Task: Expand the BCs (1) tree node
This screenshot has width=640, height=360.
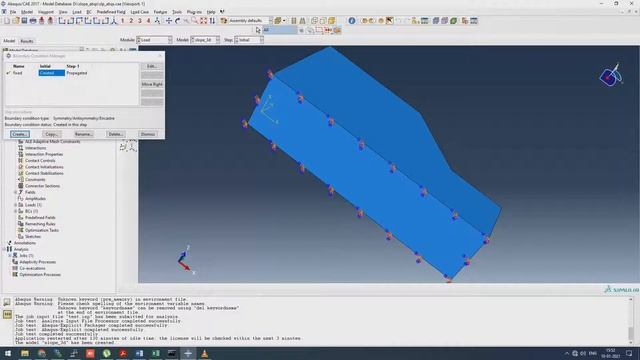Action: (16, 211)
